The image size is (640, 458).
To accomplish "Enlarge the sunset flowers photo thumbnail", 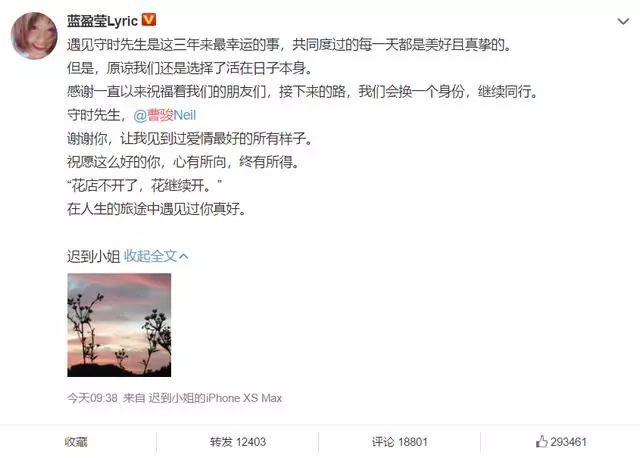I will pos(119,325).
